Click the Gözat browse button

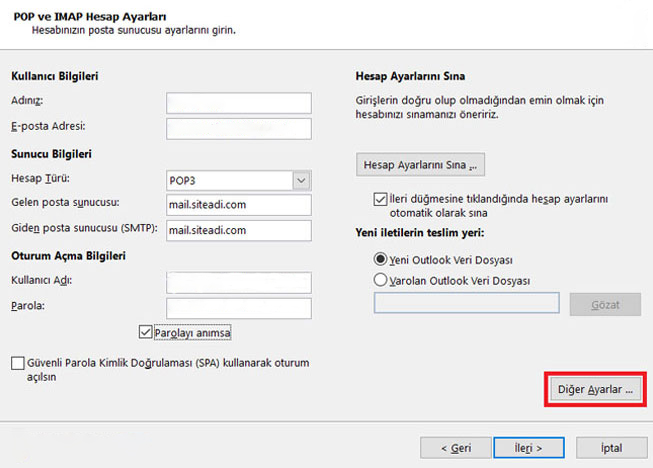[x=604, y=304]
